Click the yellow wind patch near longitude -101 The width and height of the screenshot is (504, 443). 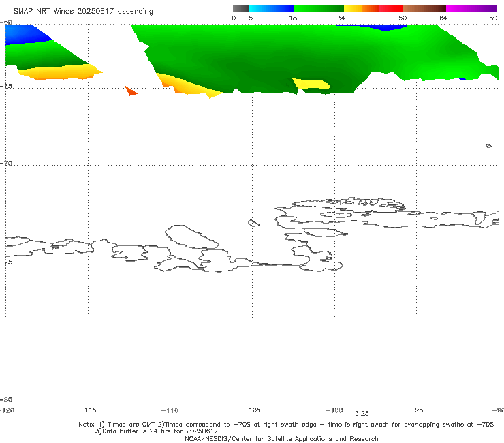[x=311, y=84]
